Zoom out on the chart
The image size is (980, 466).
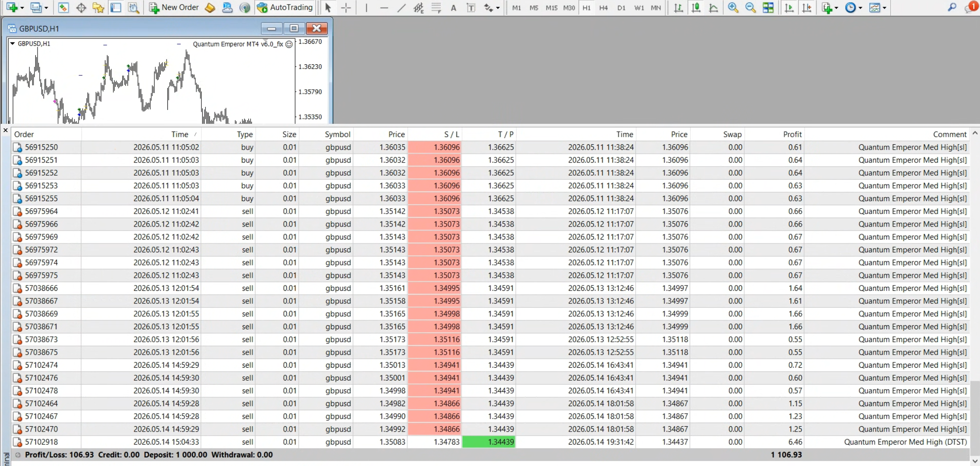[751, 8]
